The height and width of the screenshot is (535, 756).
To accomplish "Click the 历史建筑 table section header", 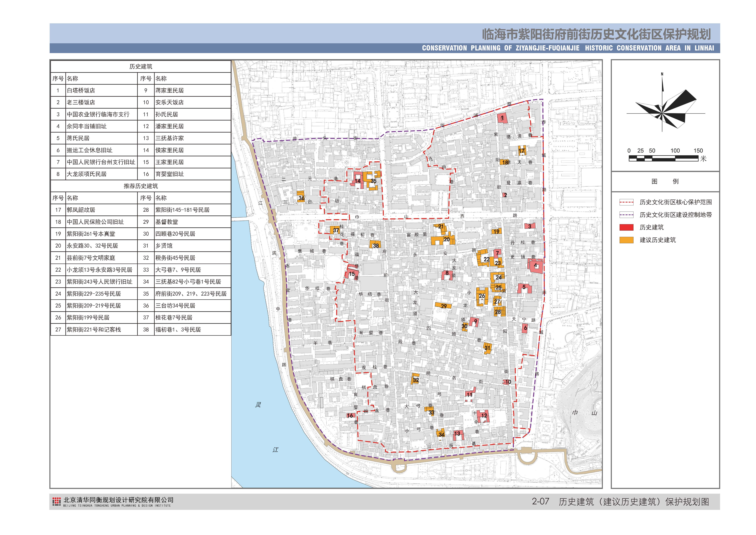I will pyautogui.click(x=141, y=66).
